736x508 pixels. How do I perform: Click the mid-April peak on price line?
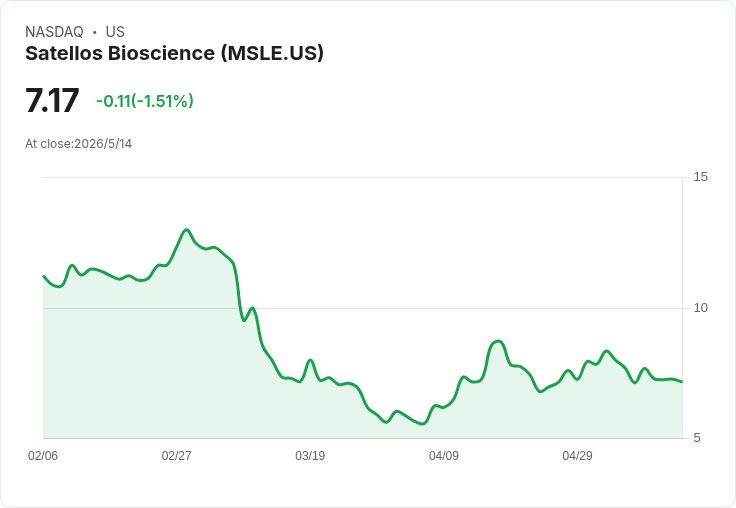498,341
